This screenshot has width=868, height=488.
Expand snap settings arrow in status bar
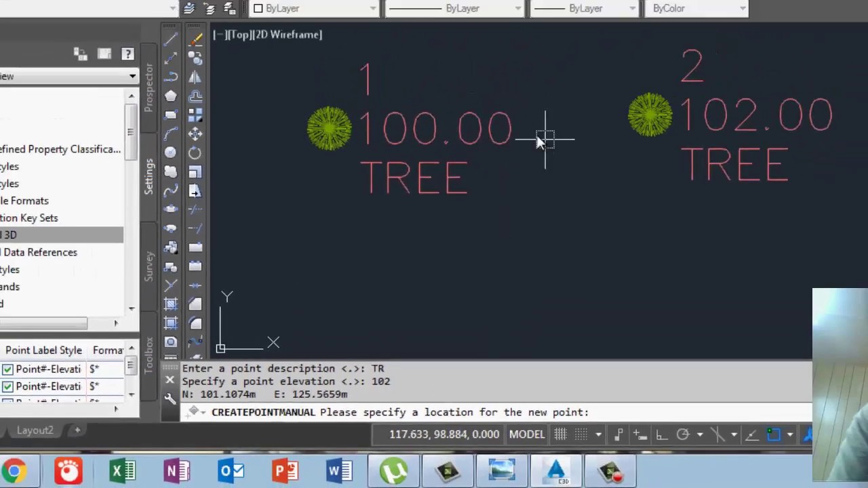598,434
